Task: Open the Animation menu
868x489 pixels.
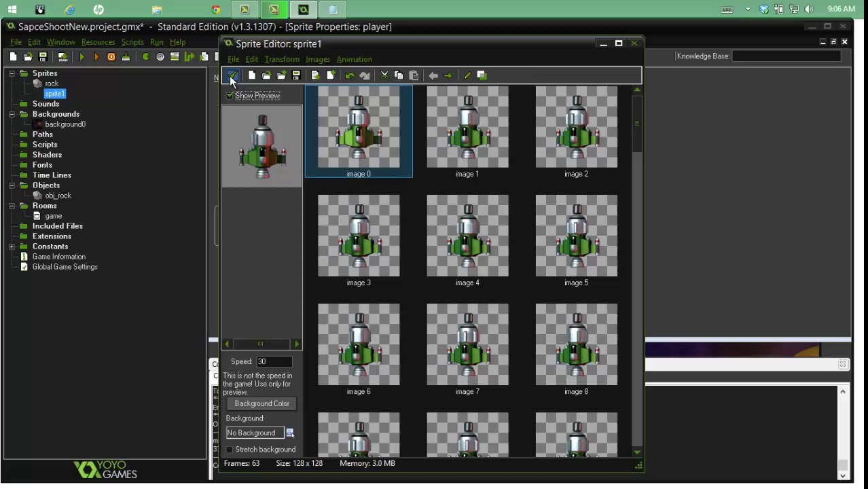Action: point(354,59)
